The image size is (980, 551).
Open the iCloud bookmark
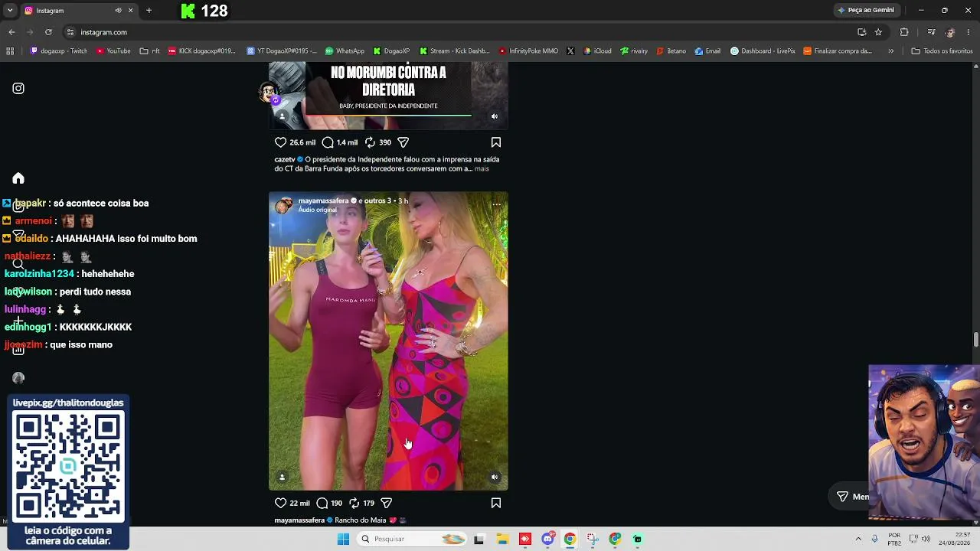click(597, 51)
